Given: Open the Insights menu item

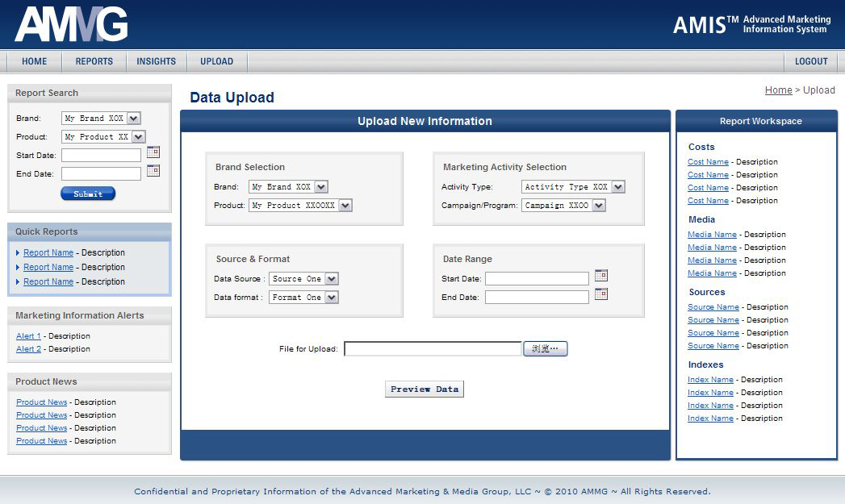Looking at the screenshot, I should pyautogui.click(x=156, y=61).
